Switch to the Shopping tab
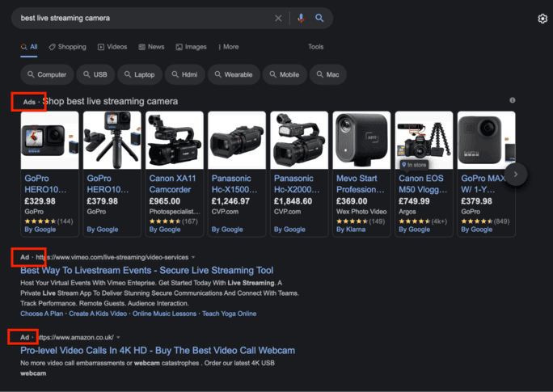553x392 pixels. click(68, 47)
